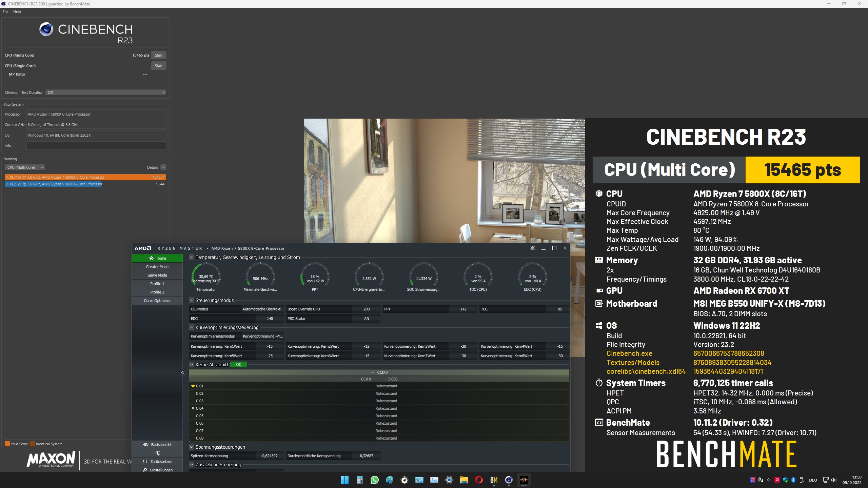The height and width of the screenshot is (488, 868).
Task: Select the Home icon in Ryzen Master sidebar
Action: 152,258
